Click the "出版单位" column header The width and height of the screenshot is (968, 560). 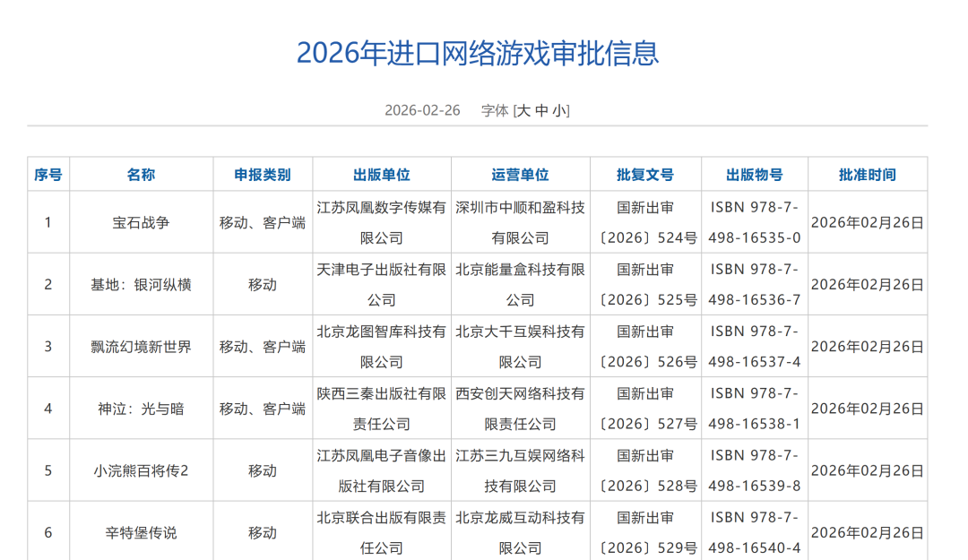pyautogui.click(x=383, y=174)
